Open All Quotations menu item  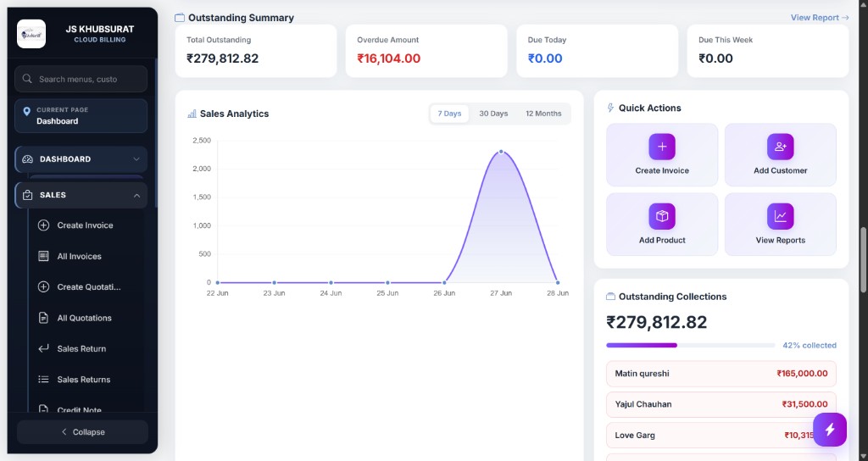pos(84,318)
